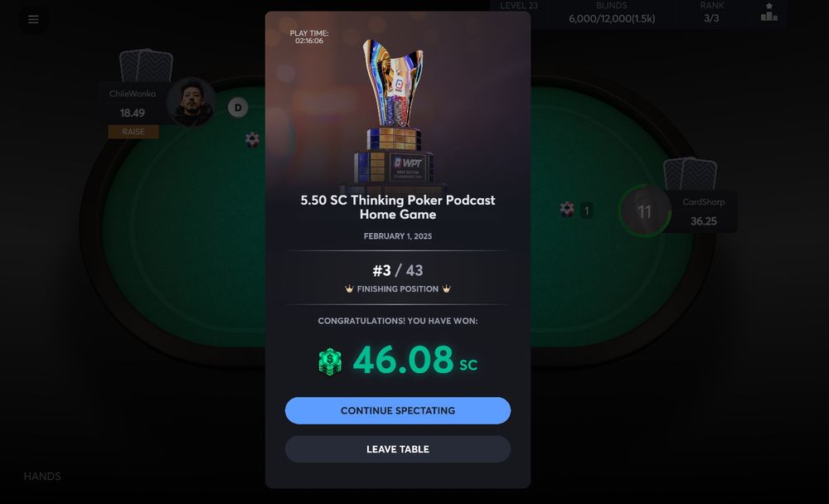Click the left crown by Finishing Position
This screenshot has height=504, width=829.
(x=349, y=288)
